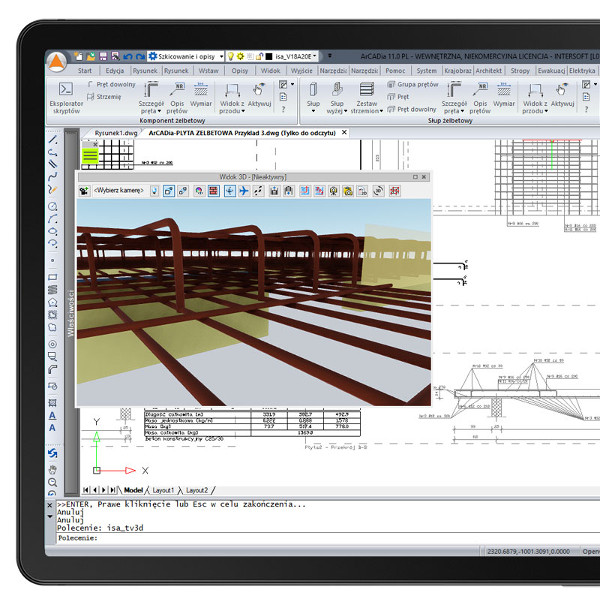Toggle layer freeze sun icon
600x605 pixels.
pyautogui.click(x=240, y=56)
